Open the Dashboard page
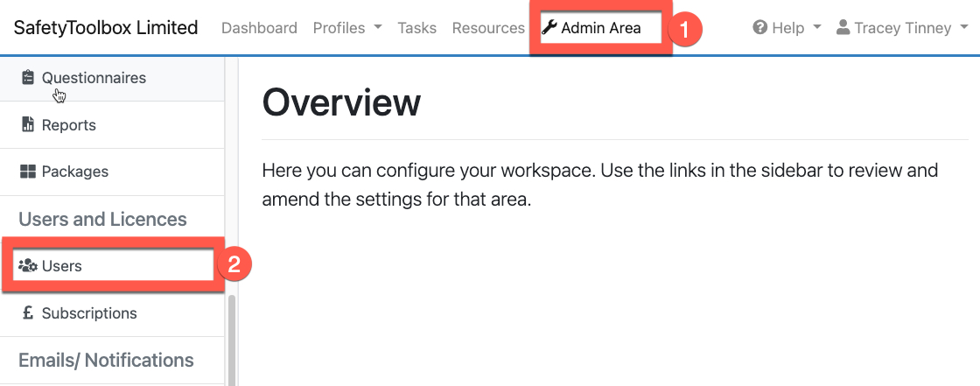The height and width of the screenshot is (386, 980). [259, 28]
